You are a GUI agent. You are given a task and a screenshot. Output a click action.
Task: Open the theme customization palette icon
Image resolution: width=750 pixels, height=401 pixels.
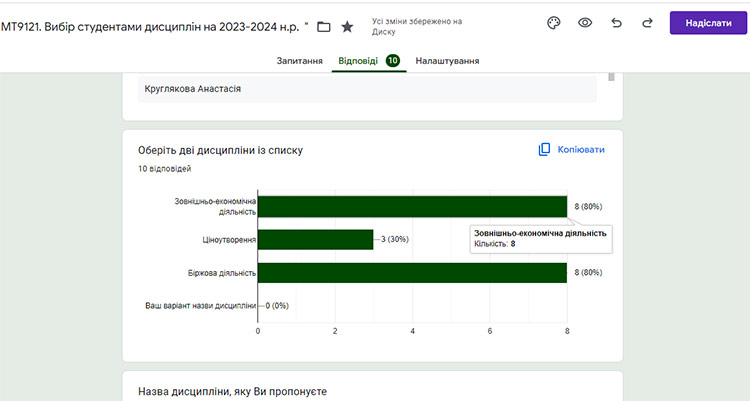click(553, 23)
